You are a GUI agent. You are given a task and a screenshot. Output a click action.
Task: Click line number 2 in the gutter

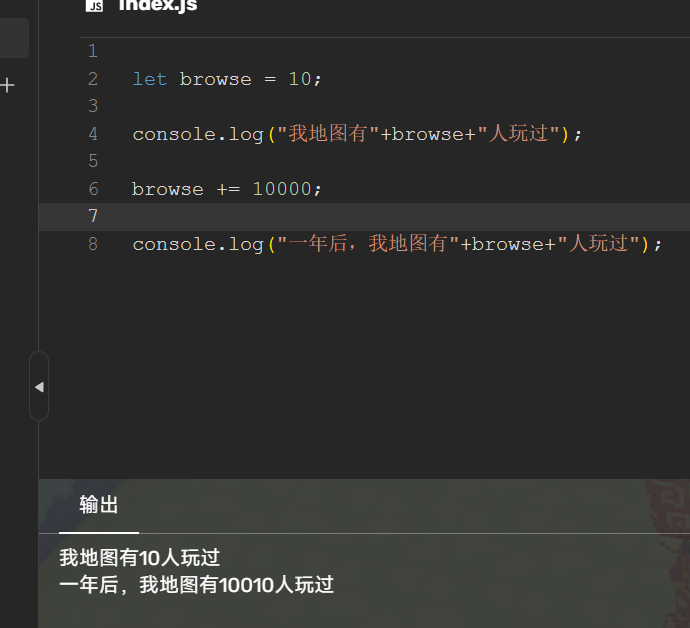[x=93, y=79]
